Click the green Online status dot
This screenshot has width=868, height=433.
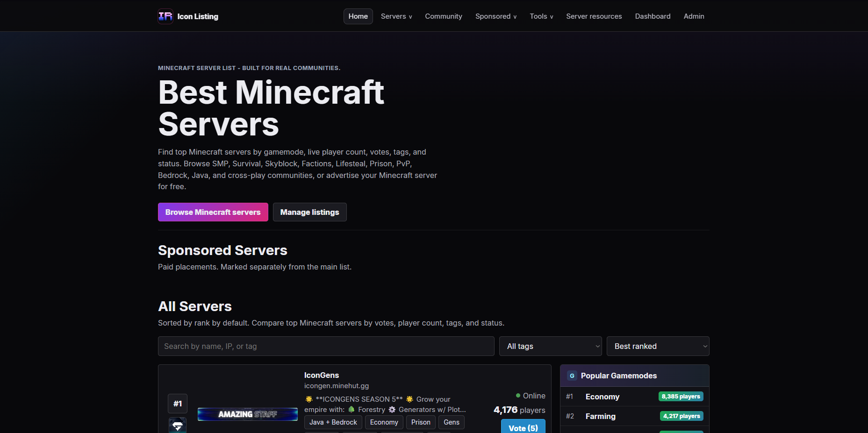[518, 396]
